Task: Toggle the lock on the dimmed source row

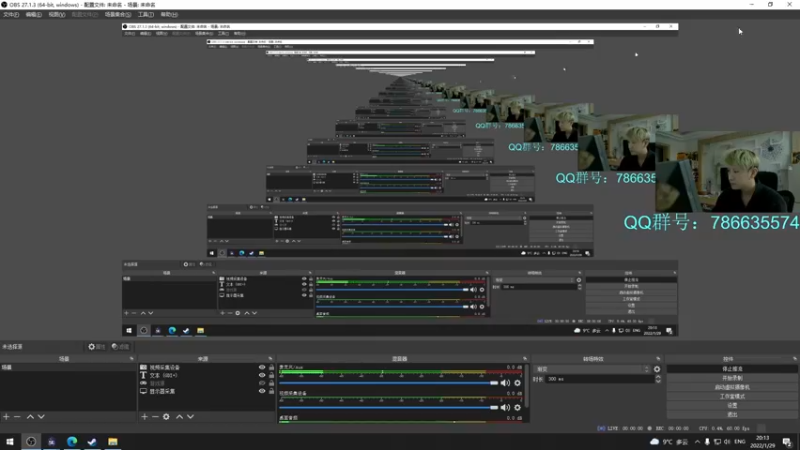Action: pyautogui.click(x=271, y=383)
